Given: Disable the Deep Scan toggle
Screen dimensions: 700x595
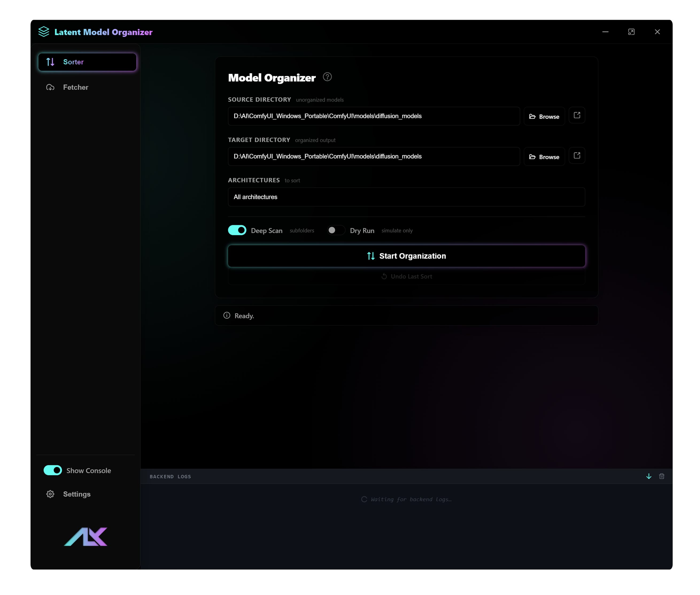Looking at the screenshot, I should (x=237, y=230).
